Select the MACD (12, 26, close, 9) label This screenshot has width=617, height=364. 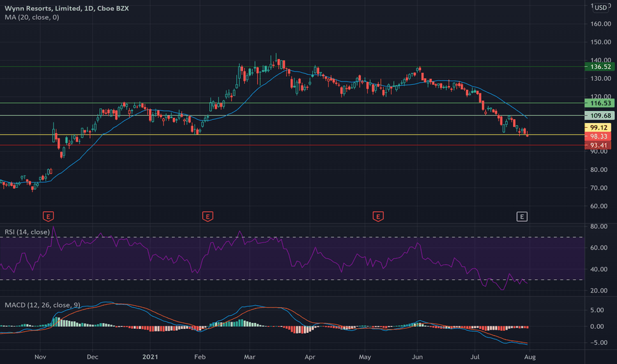[x=42, y=305]
